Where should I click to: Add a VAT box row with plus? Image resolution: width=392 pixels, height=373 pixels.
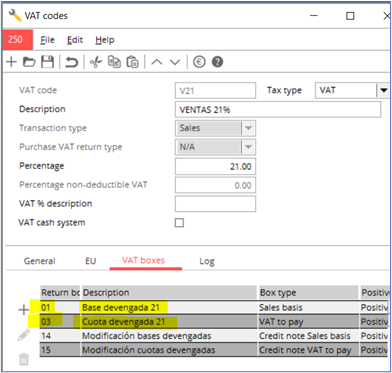(x=23, y=310)
